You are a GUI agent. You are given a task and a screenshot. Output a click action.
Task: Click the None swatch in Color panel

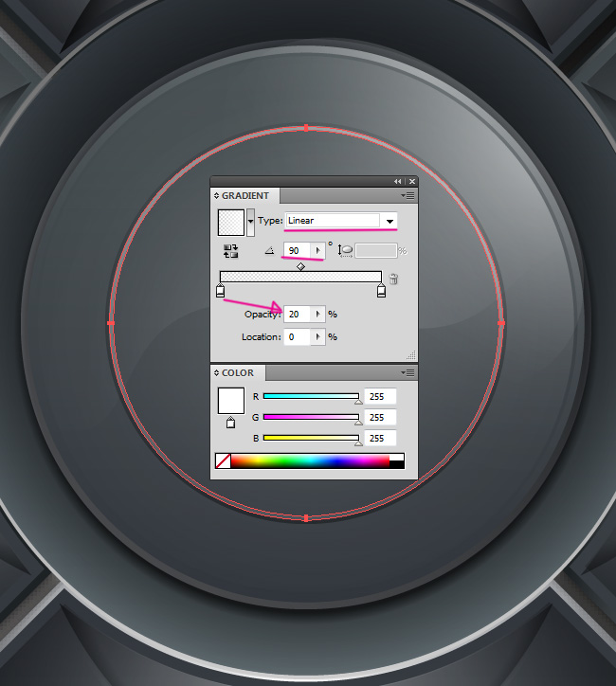coord(223,461)
